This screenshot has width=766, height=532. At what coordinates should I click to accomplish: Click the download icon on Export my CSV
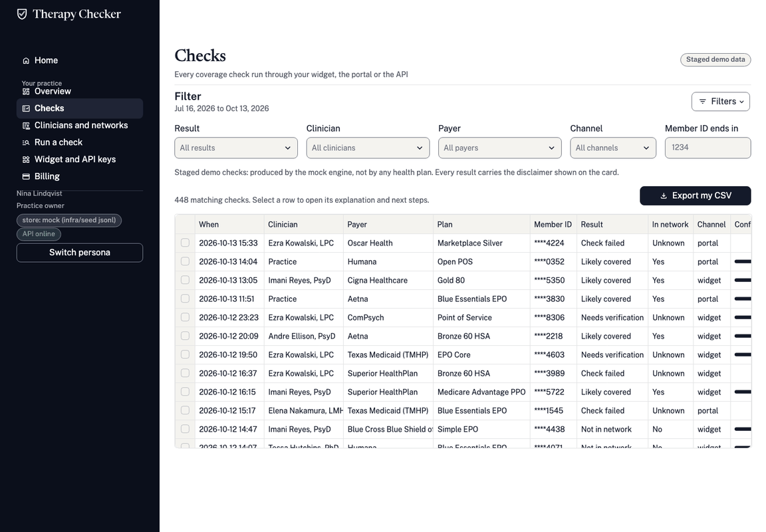click(x=664, y=196)
